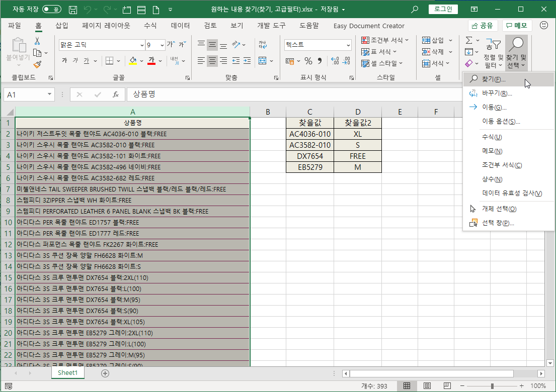The width and height of the screenshot is (556, 392).
Task: Select 찾기(F) from the dropdown menu
Action: (509, 79)
